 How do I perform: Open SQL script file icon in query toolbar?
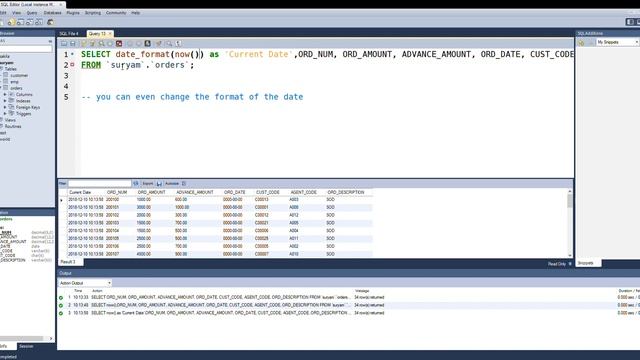(x=64, y=44)
